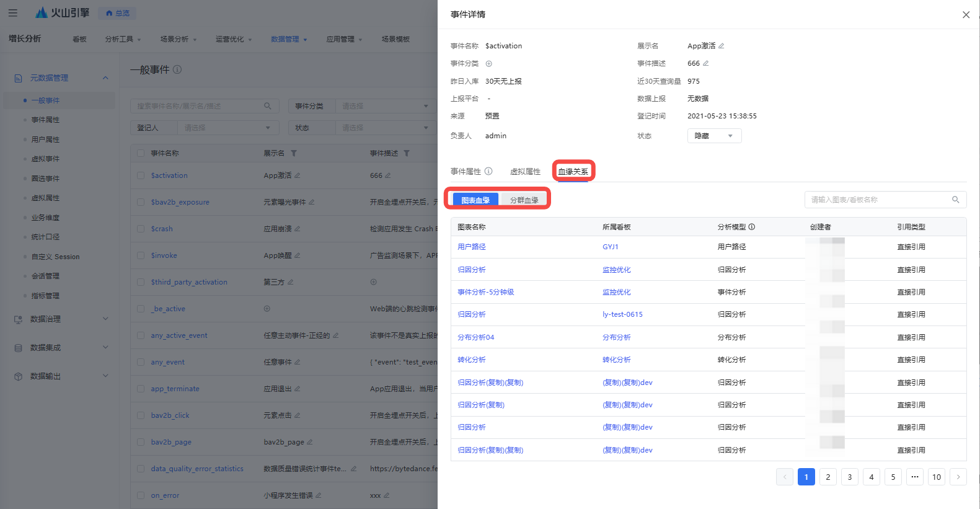Edit display name of $crash row

[x=298, y=229]
